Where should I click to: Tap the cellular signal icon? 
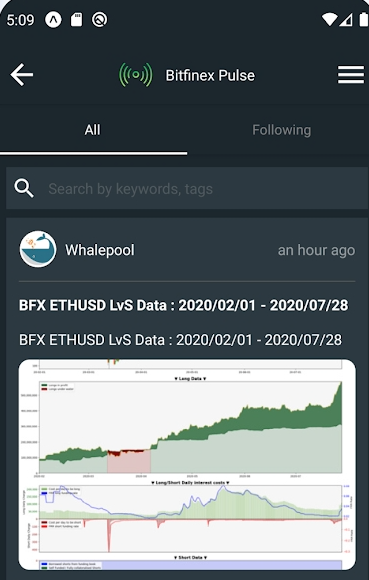pyautogui.click(x=346, y=20)
